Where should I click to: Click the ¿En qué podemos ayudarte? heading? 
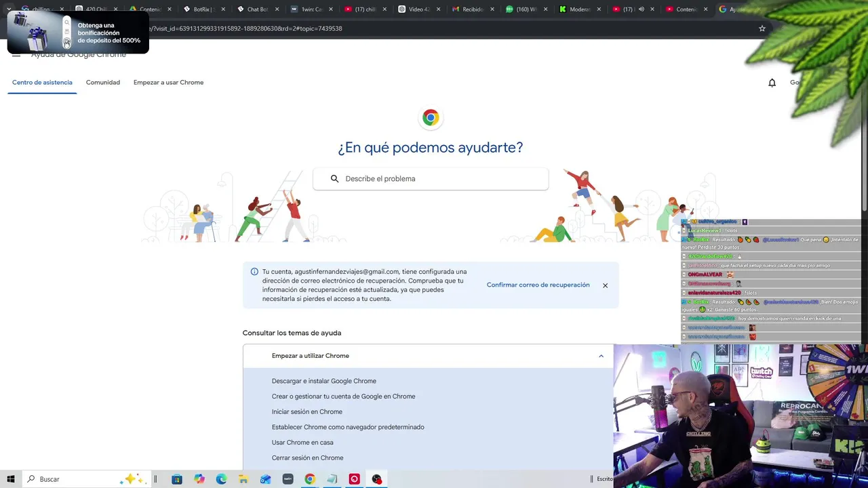click(431, 148)
